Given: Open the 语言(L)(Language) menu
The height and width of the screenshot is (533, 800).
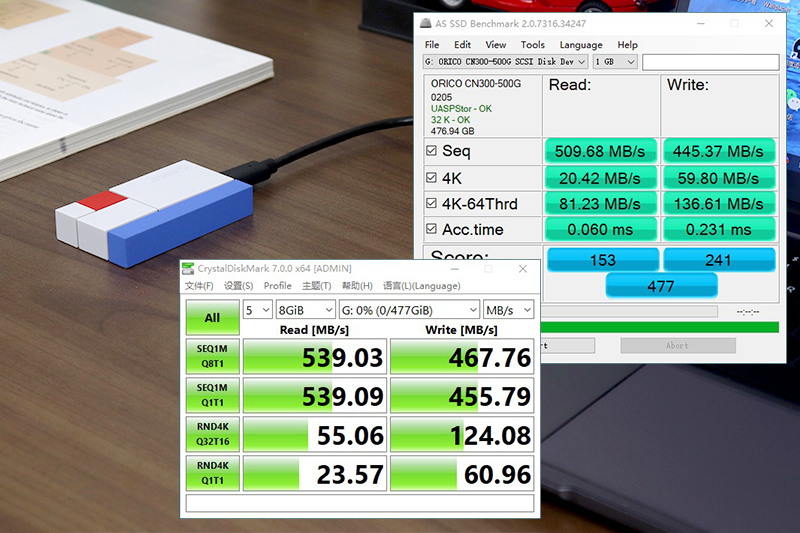Looking at the screenshot, I should pyautogui.click(x=421, y=286).
